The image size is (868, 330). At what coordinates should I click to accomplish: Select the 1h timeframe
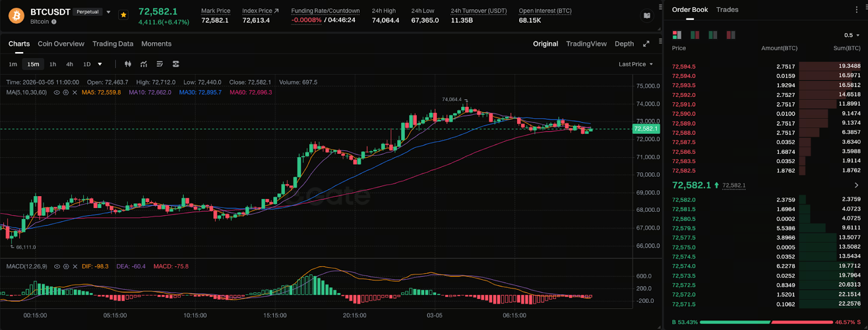pos(53,64)
